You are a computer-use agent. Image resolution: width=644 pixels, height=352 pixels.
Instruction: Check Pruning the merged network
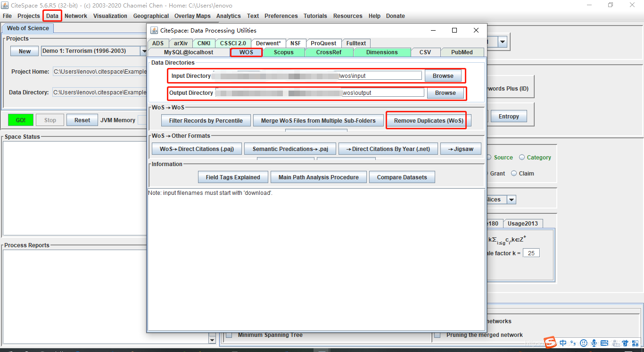click(437, 335)
